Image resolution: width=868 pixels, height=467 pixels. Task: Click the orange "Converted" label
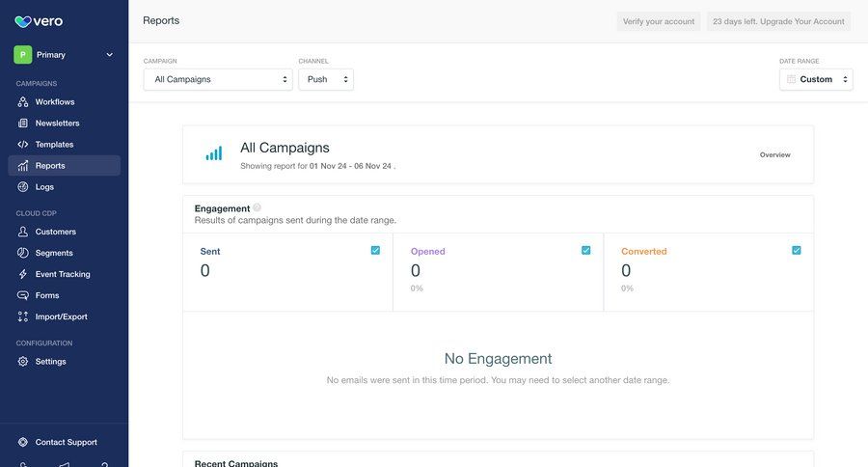(x=644, y=251)
